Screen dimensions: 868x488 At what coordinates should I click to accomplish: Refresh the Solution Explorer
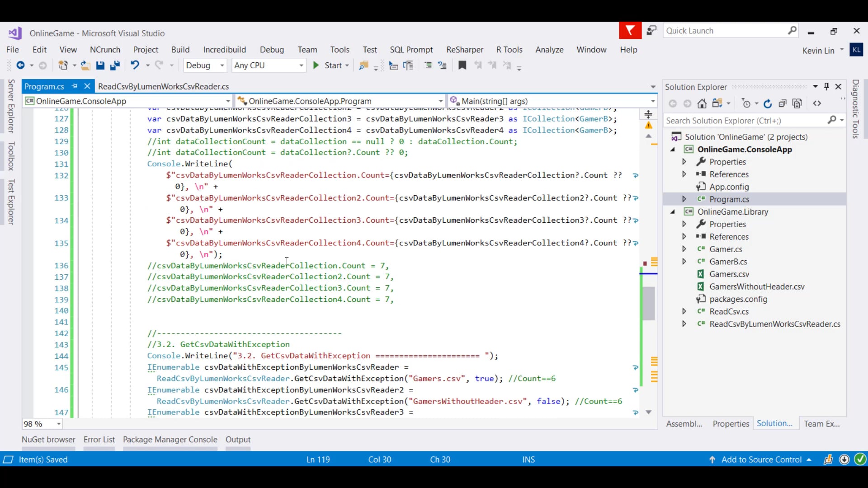coord(768,103)
